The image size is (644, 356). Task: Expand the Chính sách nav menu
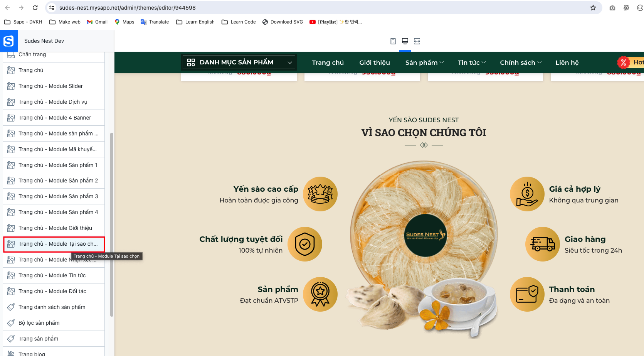(x=521, y=62)
